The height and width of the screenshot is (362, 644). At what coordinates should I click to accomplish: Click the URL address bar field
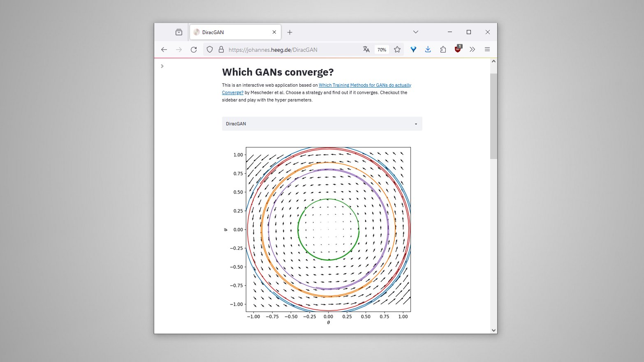288,50
